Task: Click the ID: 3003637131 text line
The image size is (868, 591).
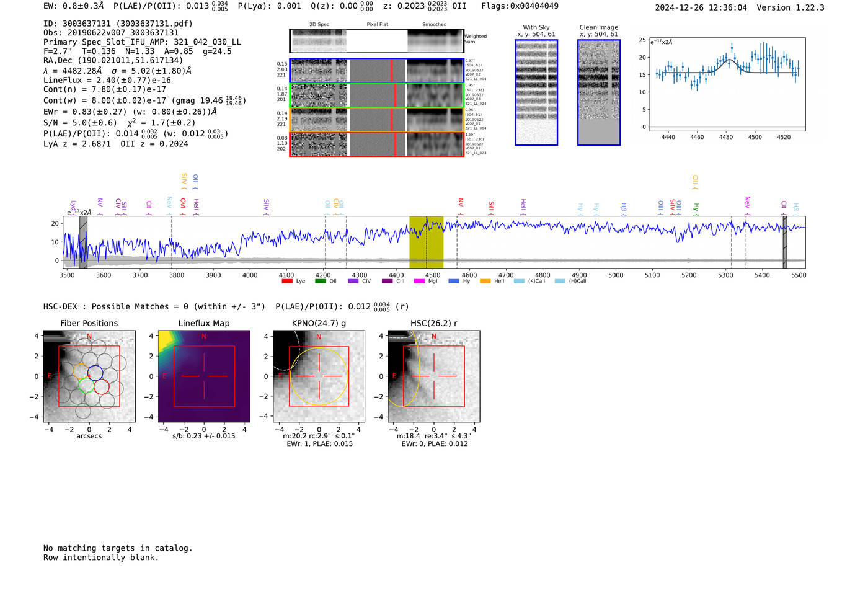Action: (118, 24)
